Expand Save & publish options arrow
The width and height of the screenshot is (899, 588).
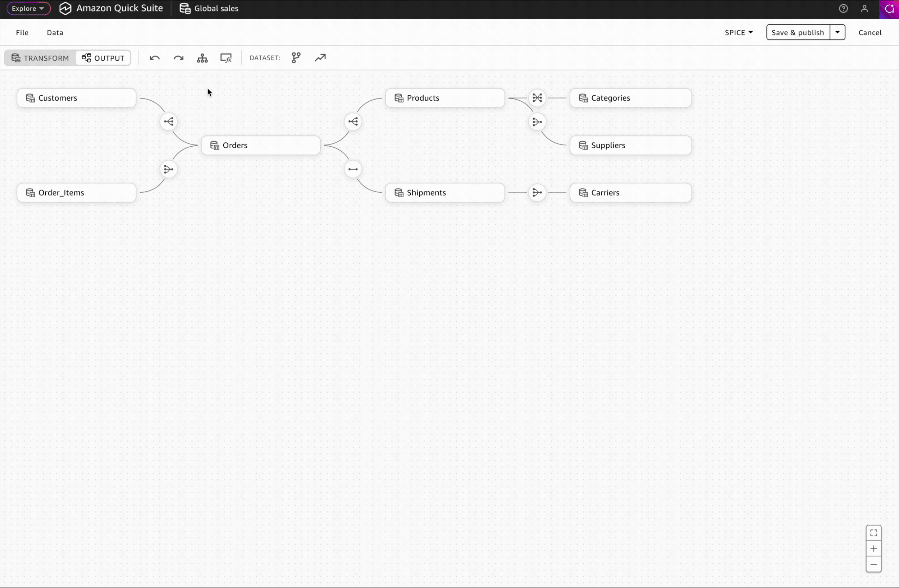(x=838, y=32)
